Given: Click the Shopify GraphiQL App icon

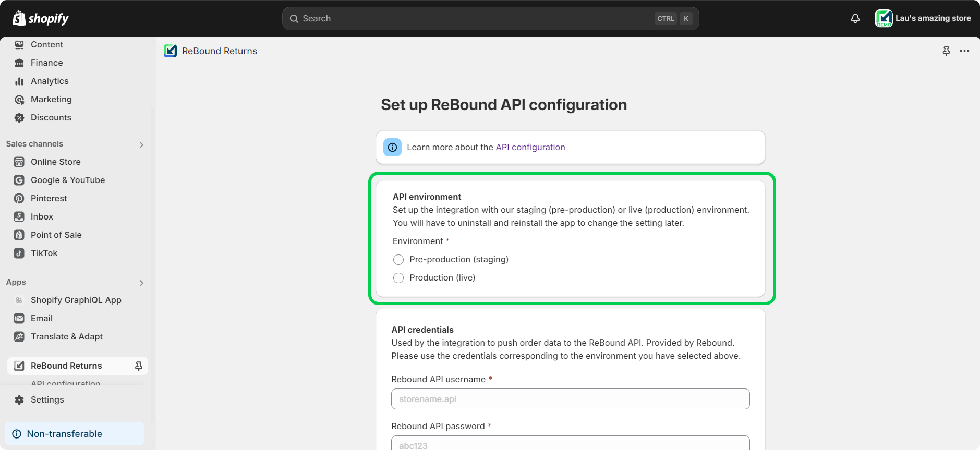Looking at the screenshot, I should [19, 300].
